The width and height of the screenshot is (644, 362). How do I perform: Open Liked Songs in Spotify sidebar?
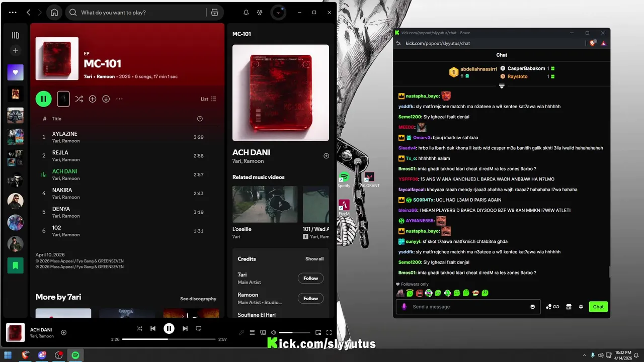click(15, 72)
